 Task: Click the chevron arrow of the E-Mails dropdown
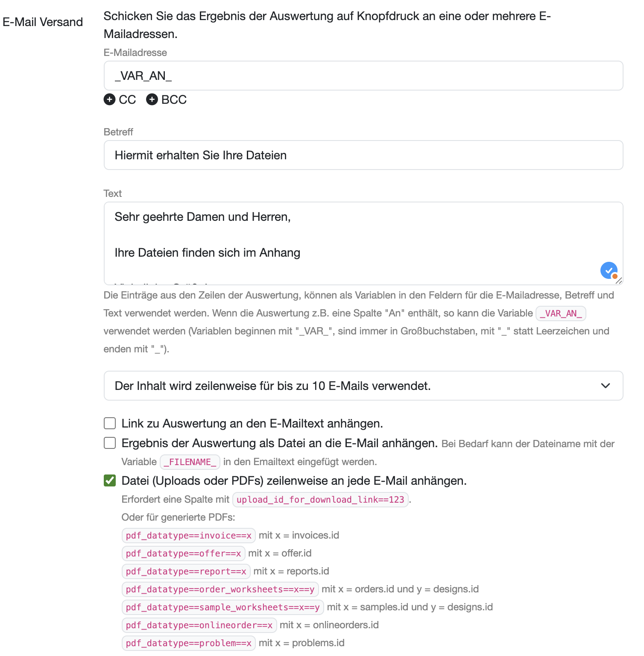pos(605,386)
